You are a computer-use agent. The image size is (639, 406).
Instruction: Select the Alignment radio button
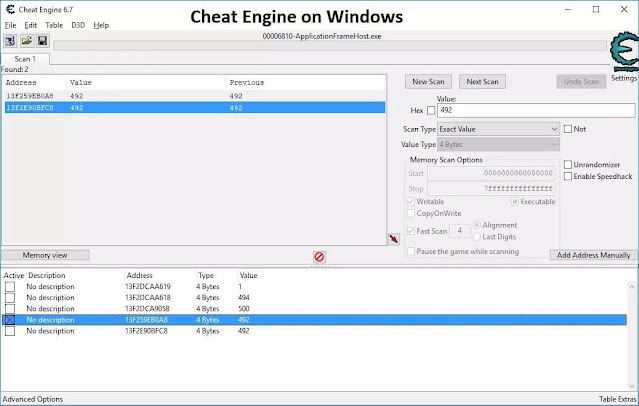pyautogui.click(x=477, y=225)
